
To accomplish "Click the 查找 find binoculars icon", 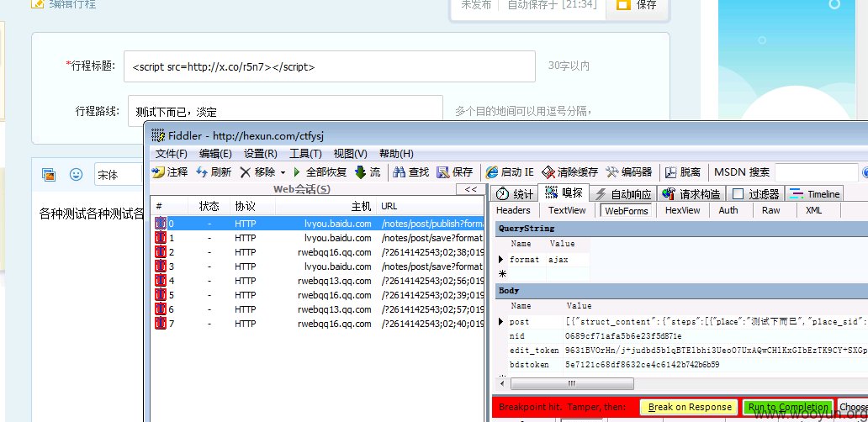I will coord(400,172).
